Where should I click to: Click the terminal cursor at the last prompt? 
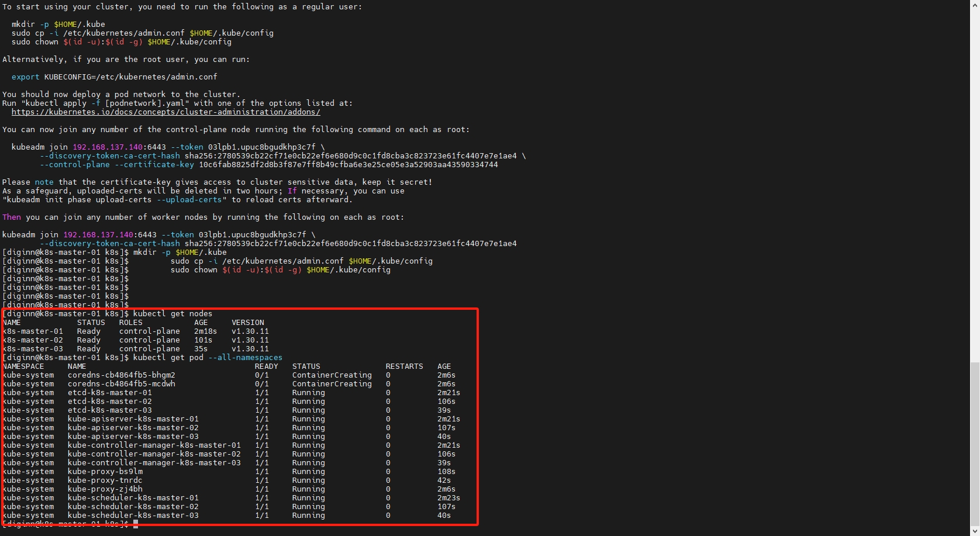[x=136, y=524]
